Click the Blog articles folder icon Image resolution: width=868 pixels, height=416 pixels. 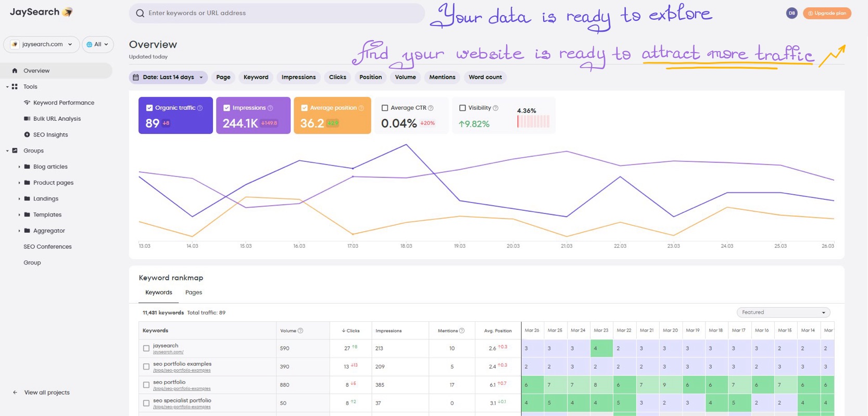coord(27,167)
